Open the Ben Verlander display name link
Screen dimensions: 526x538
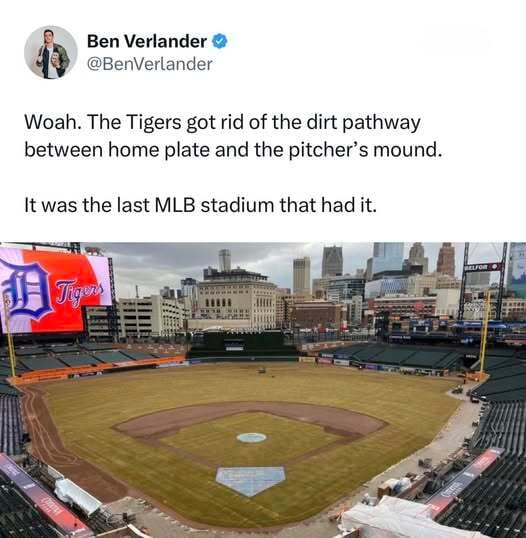147,41
